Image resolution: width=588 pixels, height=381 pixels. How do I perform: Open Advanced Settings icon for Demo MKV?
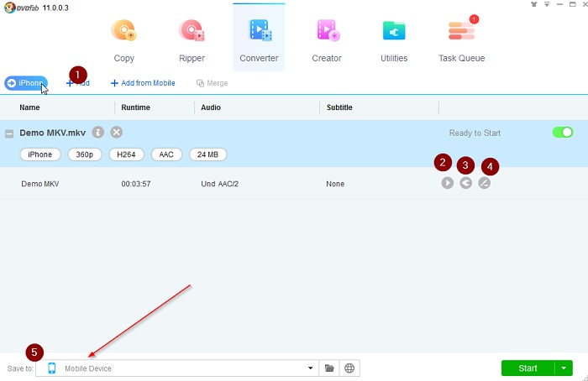(x=465, y=183)
